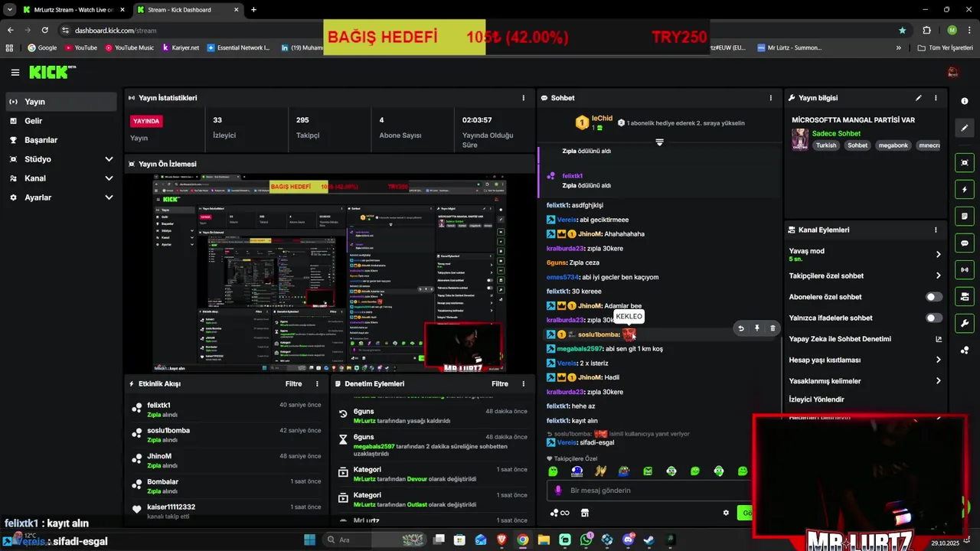Screen dimensions: 980x551
Task: Click the Turkish tag chip
Action: click(x=826, y=145)
